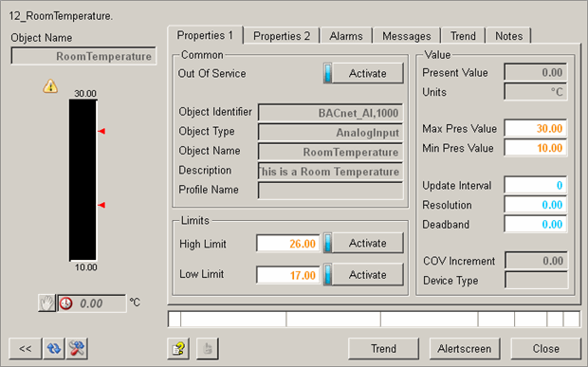Click the greyed-out pointing hand icon button
The width and height of the screenshot is (588, 367).
[208, 349]
